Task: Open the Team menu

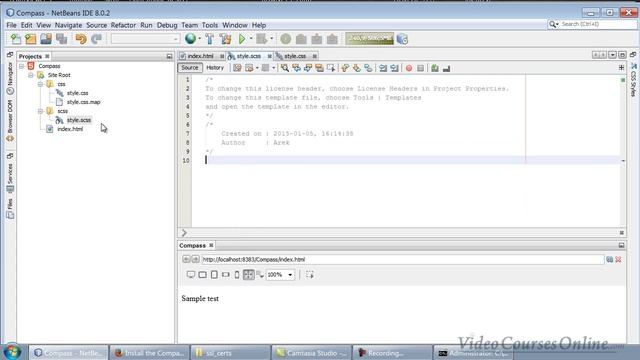Action: click(189, 25)
